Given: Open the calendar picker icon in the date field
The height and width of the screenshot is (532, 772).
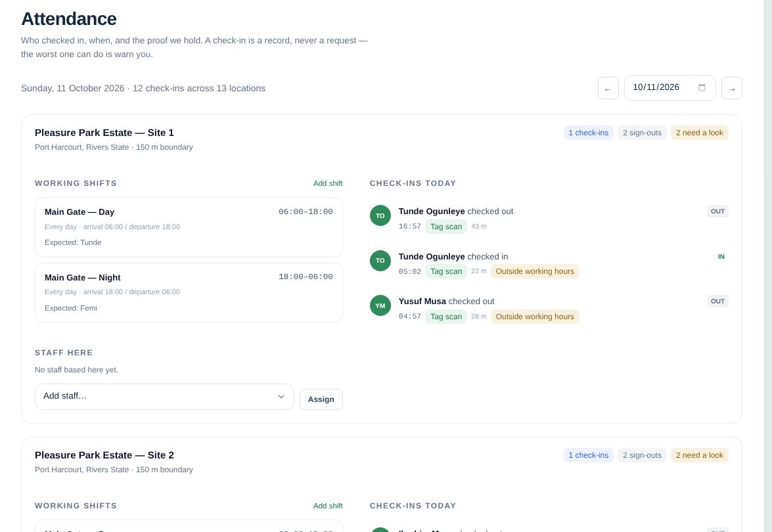Looking at the screenshot, I should (x=702, y=87).
